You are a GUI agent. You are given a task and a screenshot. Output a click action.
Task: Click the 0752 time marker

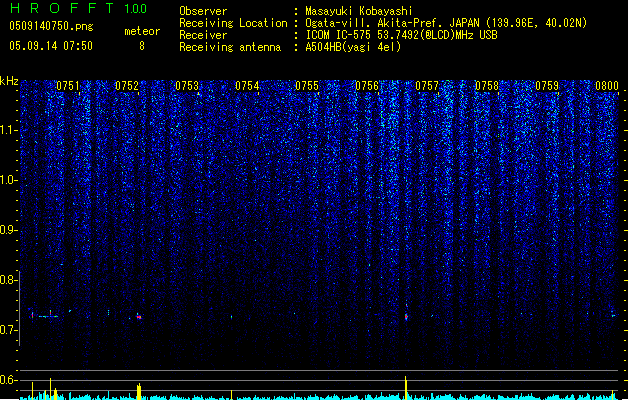tap(127, 86)
